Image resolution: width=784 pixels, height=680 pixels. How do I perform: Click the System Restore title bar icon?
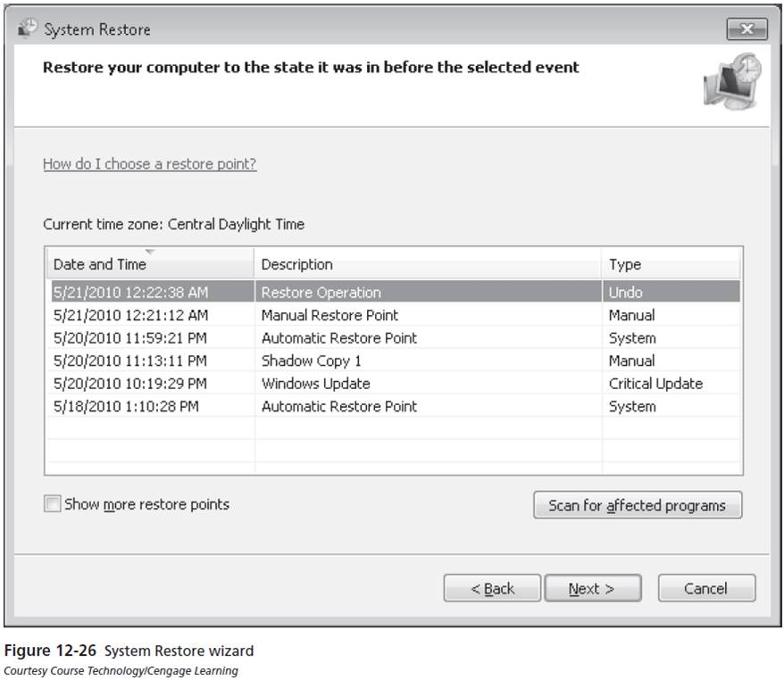tap(28, 29)
